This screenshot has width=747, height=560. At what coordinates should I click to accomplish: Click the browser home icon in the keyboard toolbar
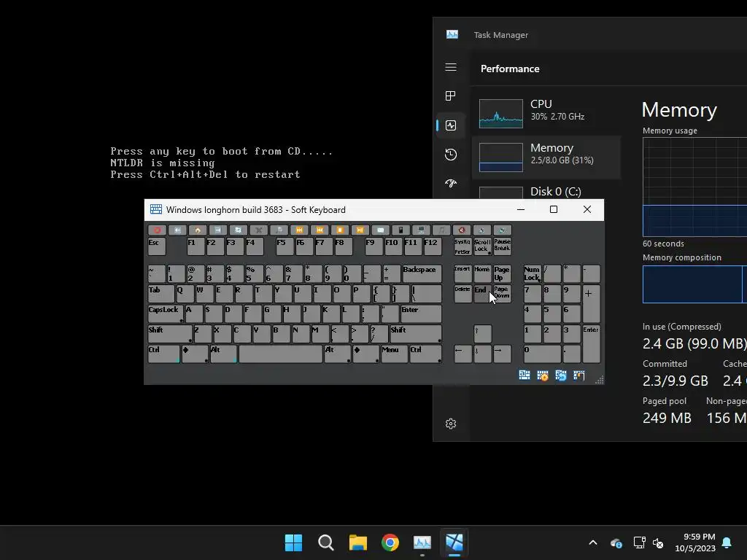pos(197,230)
